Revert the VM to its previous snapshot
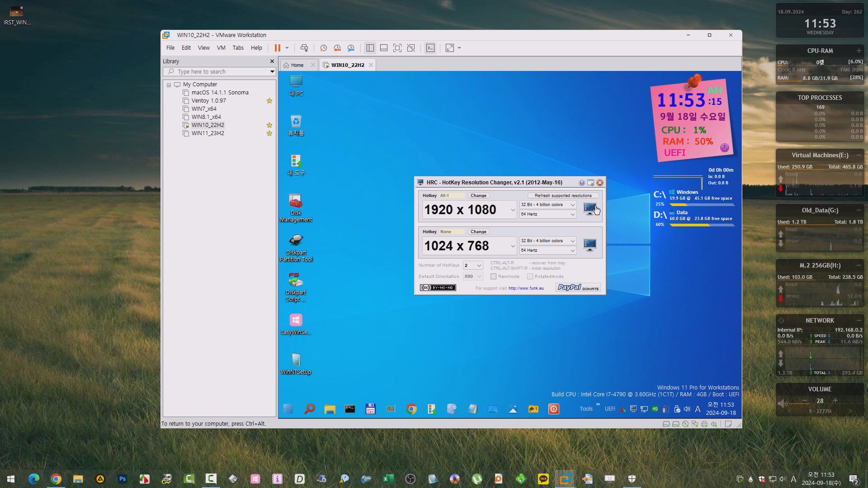Image resolution: width=868 pixels, height=488 pixels. coord(337,48)
